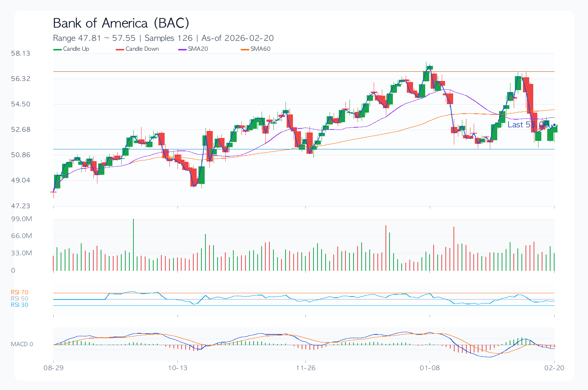Toggle the Candle Up legend label
The image size is (588, 390).
[76, 49]
